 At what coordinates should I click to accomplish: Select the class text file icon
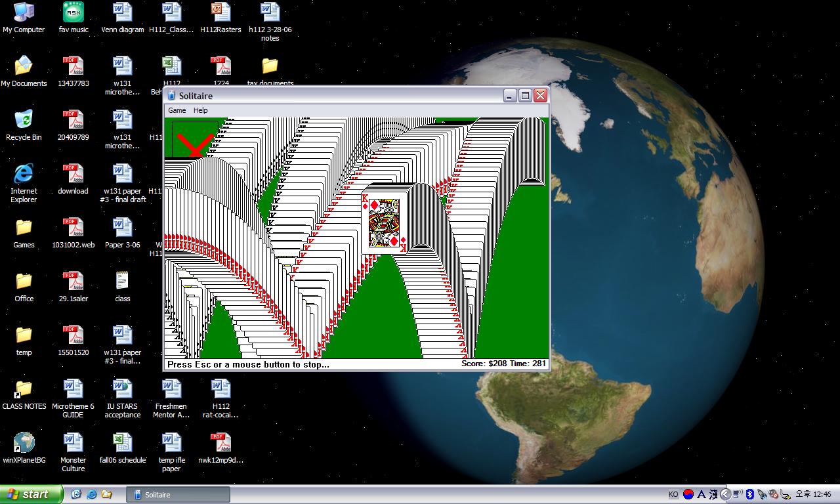pos(123,287)
